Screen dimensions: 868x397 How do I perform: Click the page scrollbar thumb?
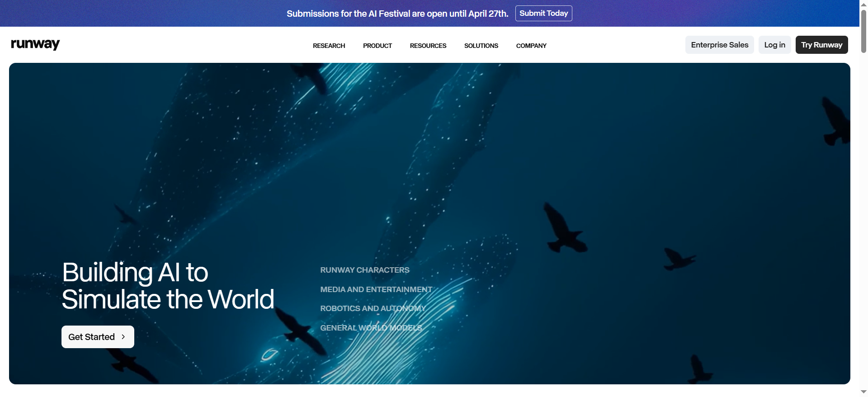click(863, 31)
